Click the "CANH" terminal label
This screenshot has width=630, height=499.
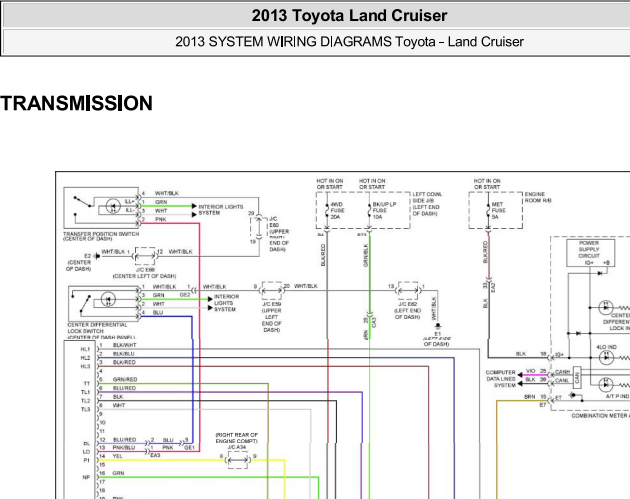[x=562, y=372]
